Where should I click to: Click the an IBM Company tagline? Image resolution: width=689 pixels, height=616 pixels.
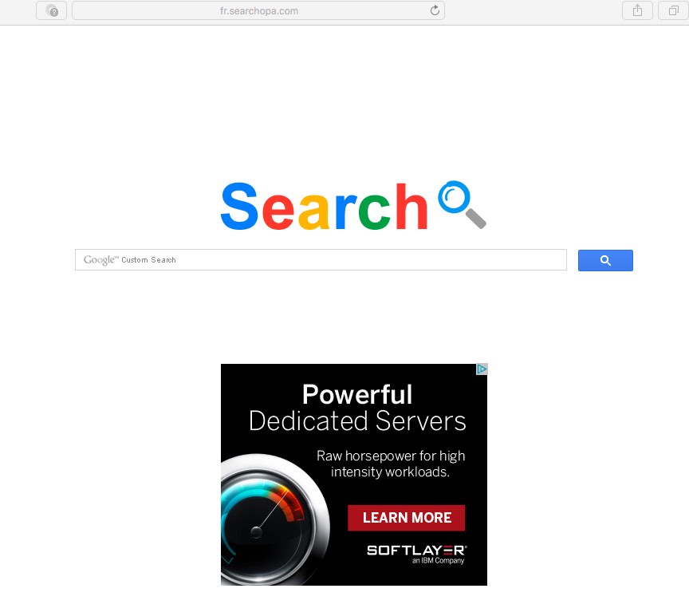pyautogui.click(x=438, y=561)
